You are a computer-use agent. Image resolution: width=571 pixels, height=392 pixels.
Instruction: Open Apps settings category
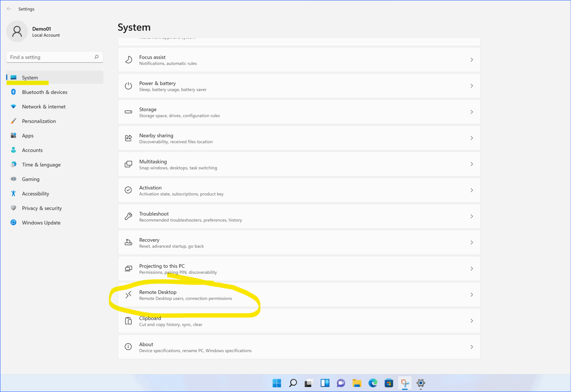pos(55,136)
